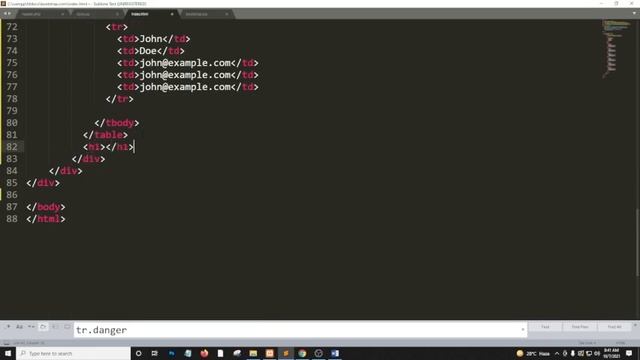Open Task View on taskbar
The height and width of the screenshot is (360, 640).
pyautogui.click(x=155, y=353)
